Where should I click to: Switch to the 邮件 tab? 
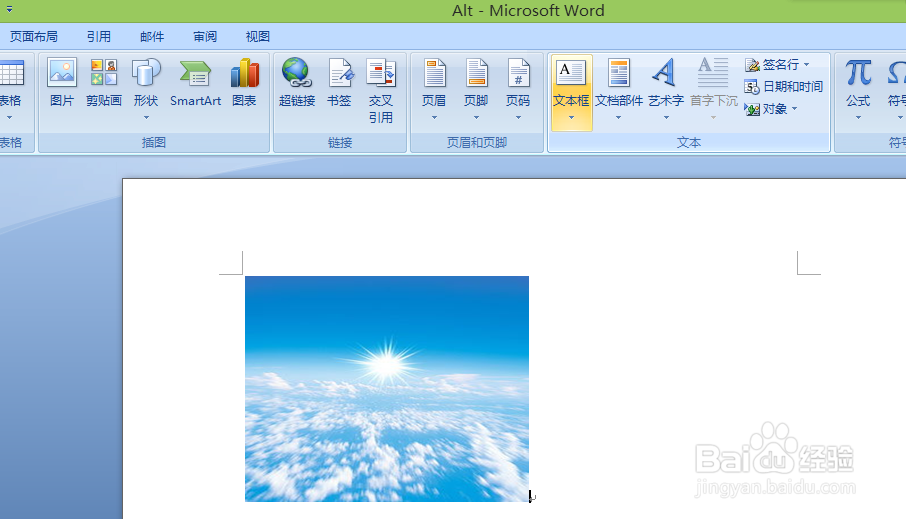[x=152, y=36]
